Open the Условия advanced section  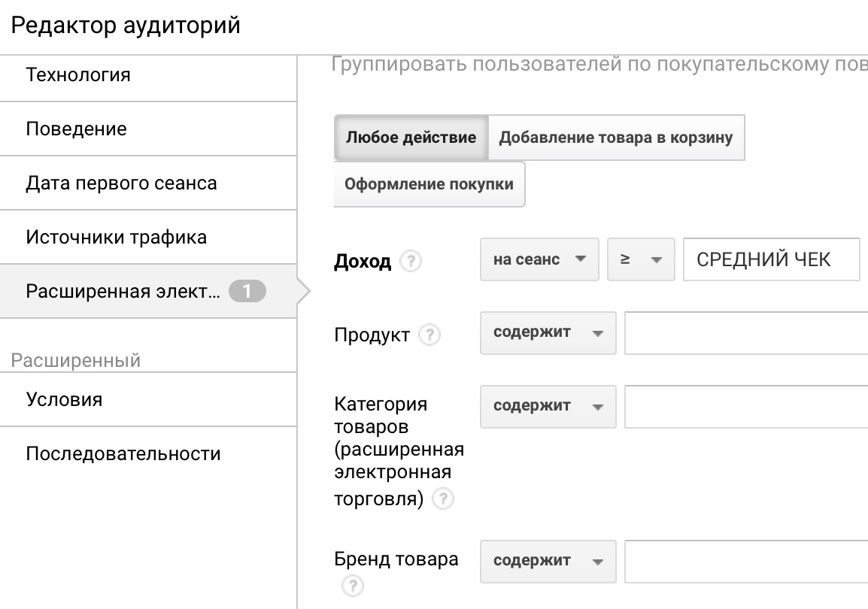tap(148, 399)
